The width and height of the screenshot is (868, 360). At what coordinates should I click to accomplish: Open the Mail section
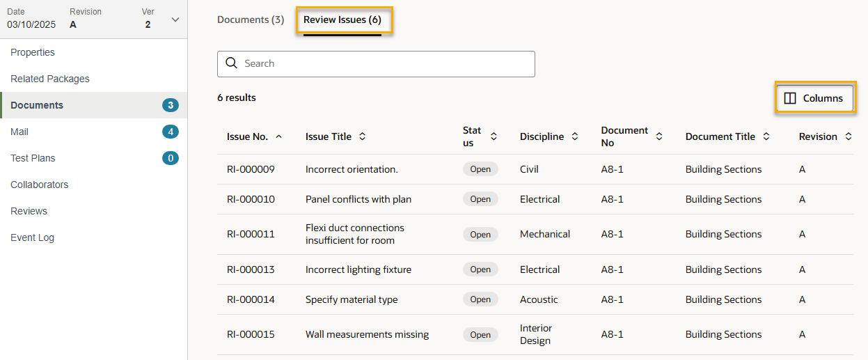(19, 132)
